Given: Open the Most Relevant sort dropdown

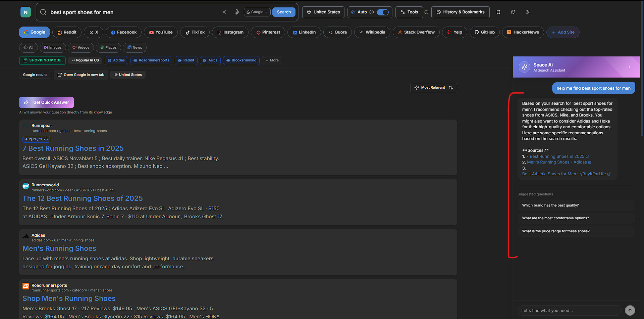Looking at the screenshot, I should 433,88.
